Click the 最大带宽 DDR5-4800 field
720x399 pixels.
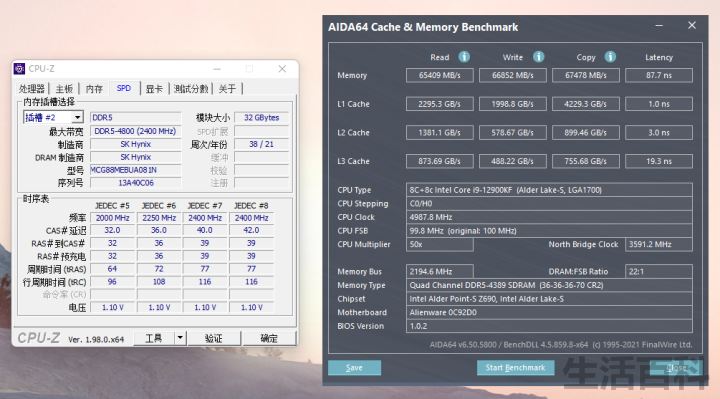click(x=135, y=131)
